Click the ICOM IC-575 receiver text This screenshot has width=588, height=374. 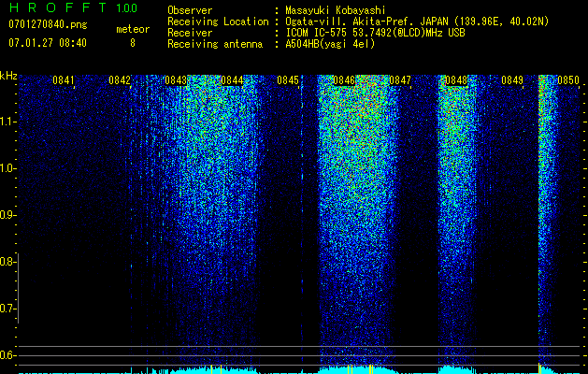click(375, 33)
